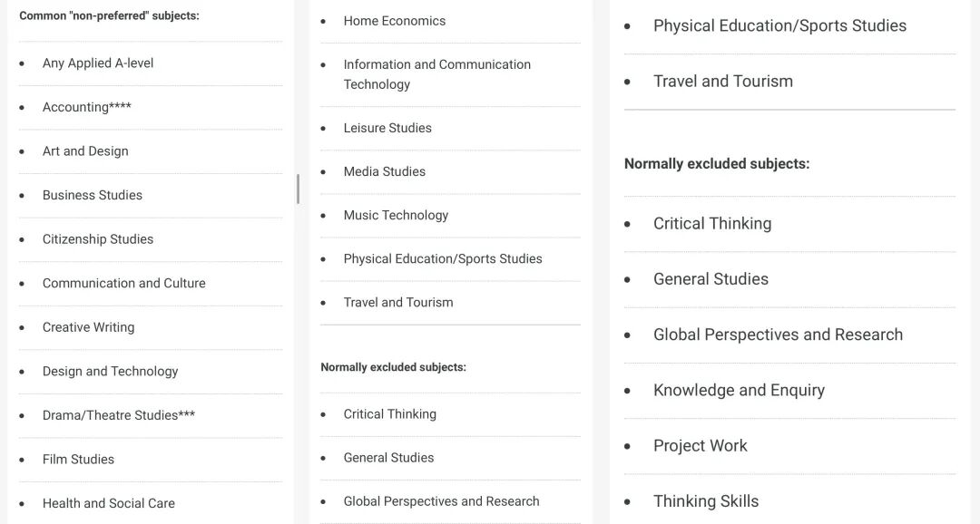Click Communication and Culture text
The height and width of the screenshot is (524, 980).
123,283
